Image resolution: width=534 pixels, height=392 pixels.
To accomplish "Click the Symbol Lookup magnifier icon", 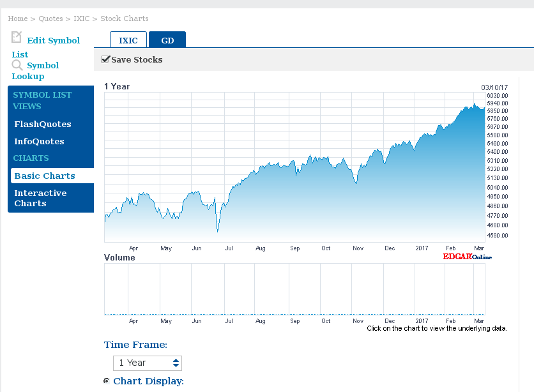I will click(x=17, y=64).
